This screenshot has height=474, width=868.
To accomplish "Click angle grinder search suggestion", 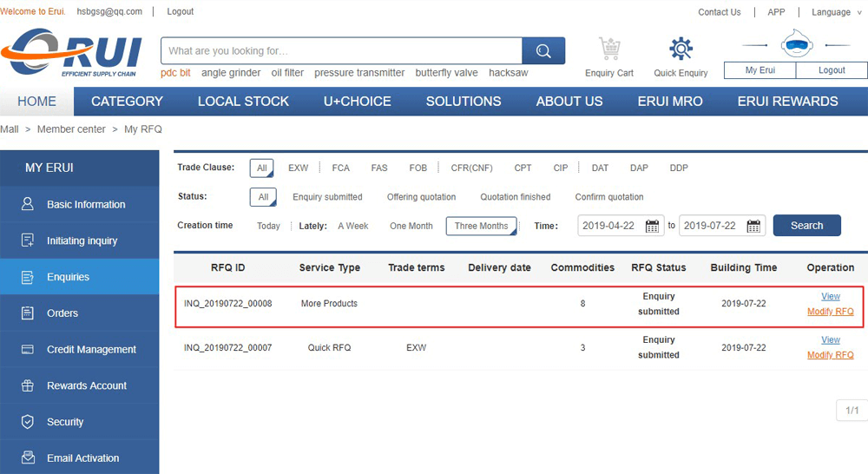I will click(231, 73).
